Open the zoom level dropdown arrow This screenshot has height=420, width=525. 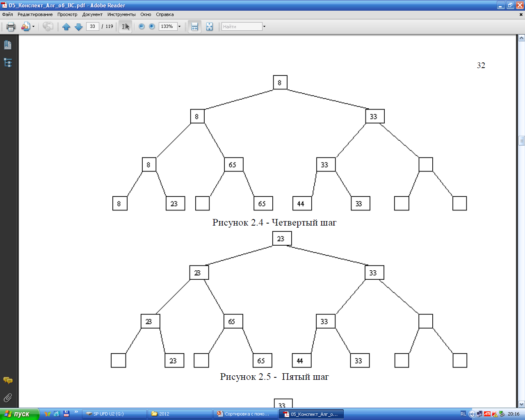(x=179, y=27)
